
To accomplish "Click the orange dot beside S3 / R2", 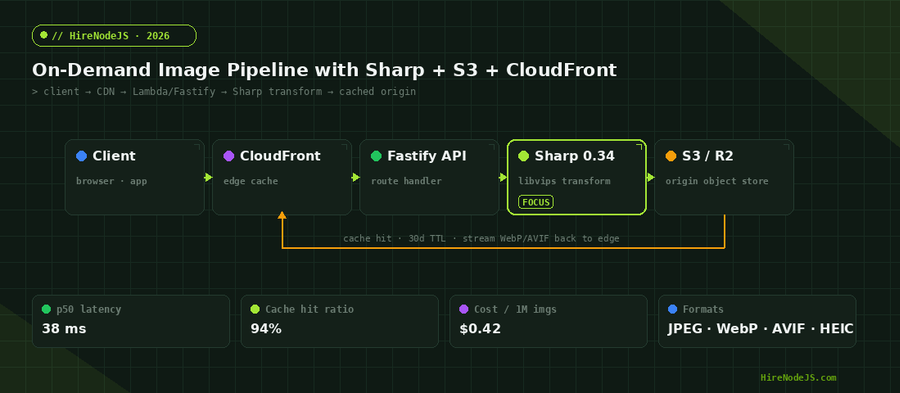I will pyautogui.click(x=671, y=156).
